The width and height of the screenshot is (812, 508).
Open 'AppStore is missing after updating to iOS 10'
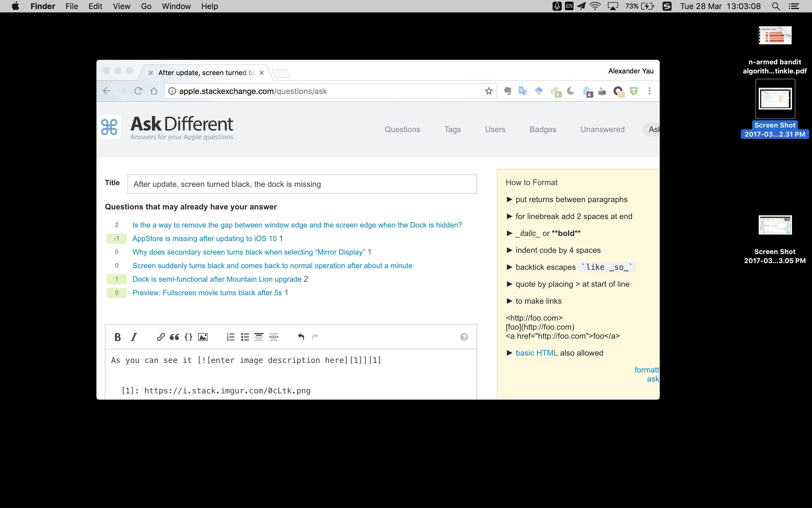pyautogui.click(x=204, y=238)
